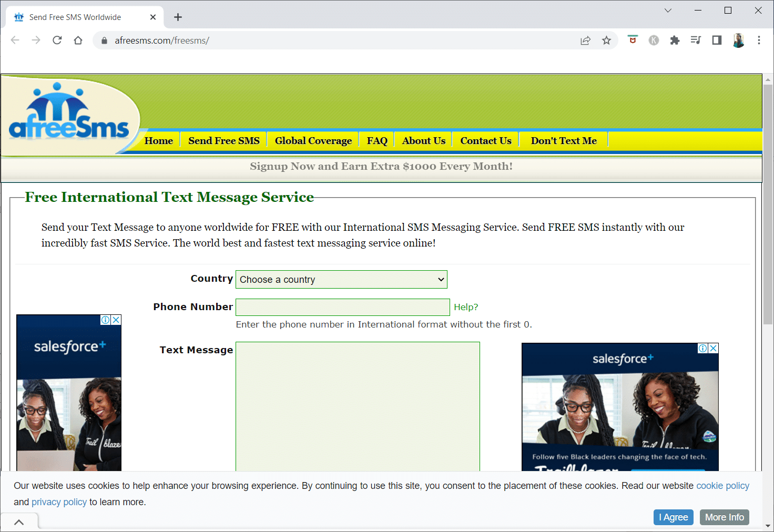Minimize the browser window
The image size is (774, 532).
698,11
